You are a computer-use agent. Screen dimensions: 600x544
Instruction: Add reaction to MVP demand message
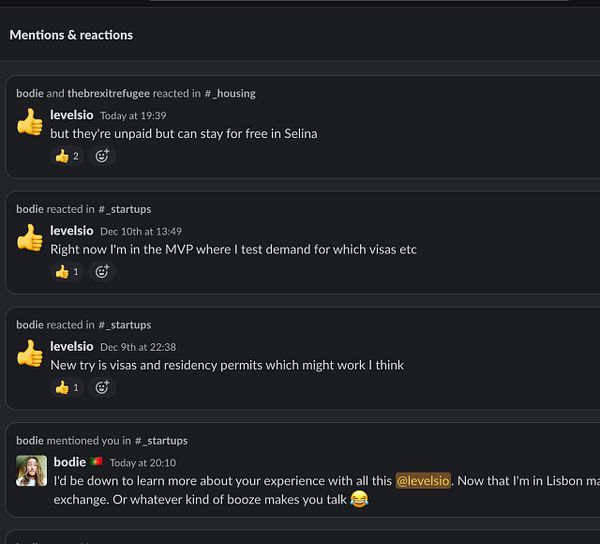[x=102, y=272]
